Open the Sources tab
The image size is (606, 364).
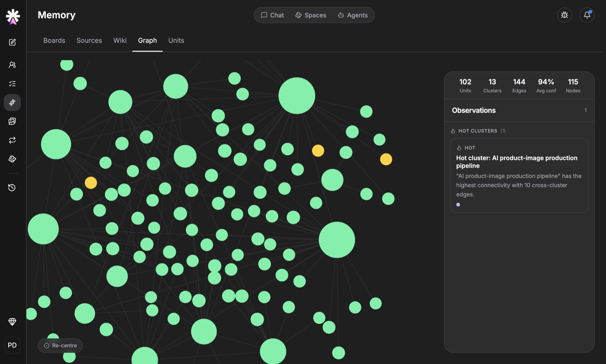tap(89, 40)
